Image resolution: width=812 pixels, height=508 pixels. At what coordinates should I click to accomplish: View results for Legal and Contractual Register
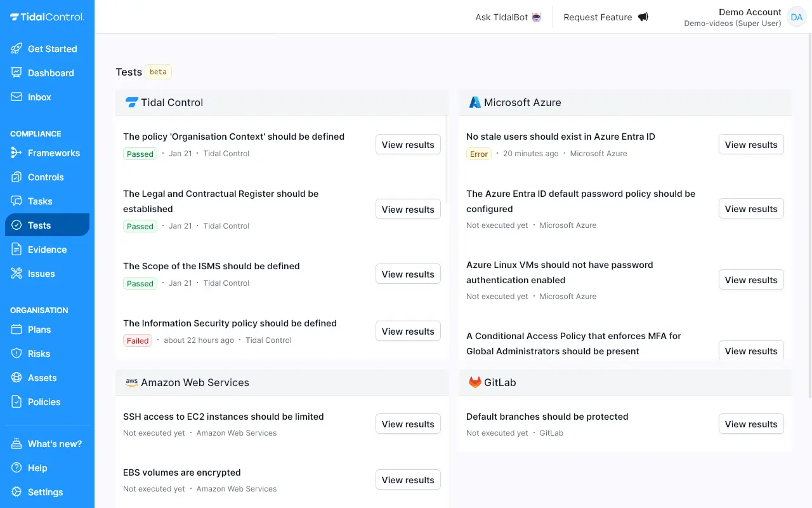pos(408,210)
